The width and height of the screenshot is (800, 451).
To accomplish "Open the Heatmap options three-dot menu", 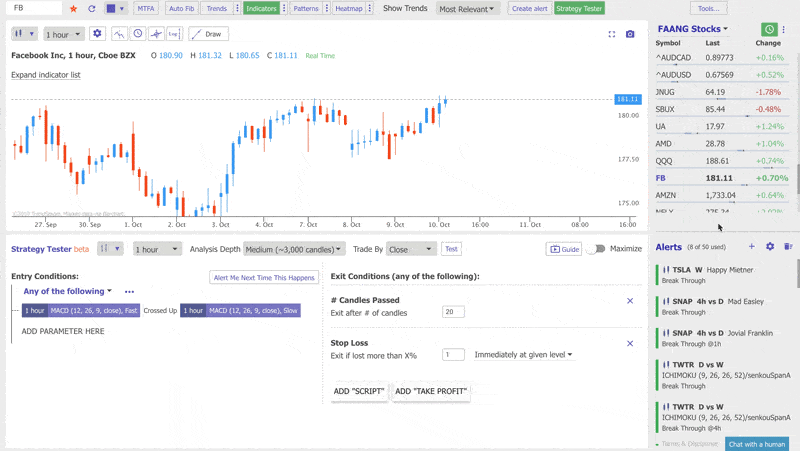I will [370, 9].
